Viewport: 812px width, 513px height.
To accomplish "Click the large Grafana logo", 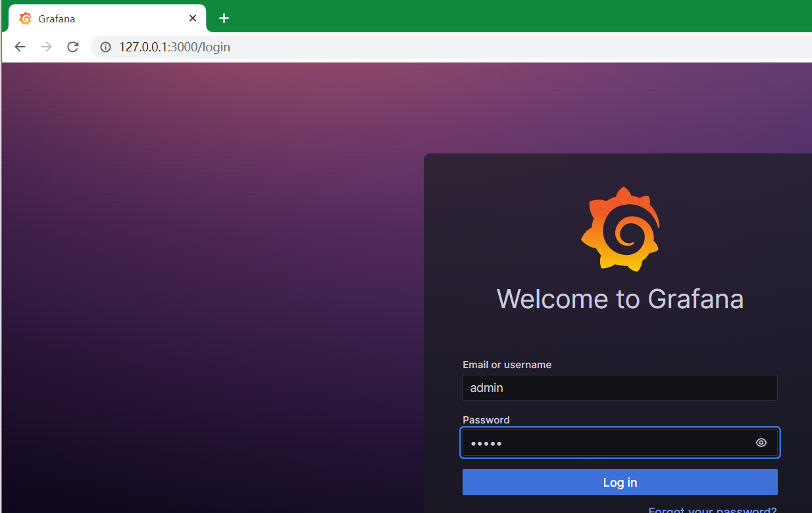I will click(x=620, y=229).
